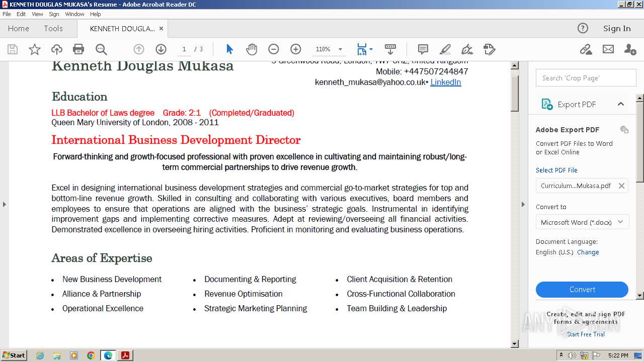The image size is (644, 362).
Task: Click the search tools input field
Action: click(x=586, y=78)
